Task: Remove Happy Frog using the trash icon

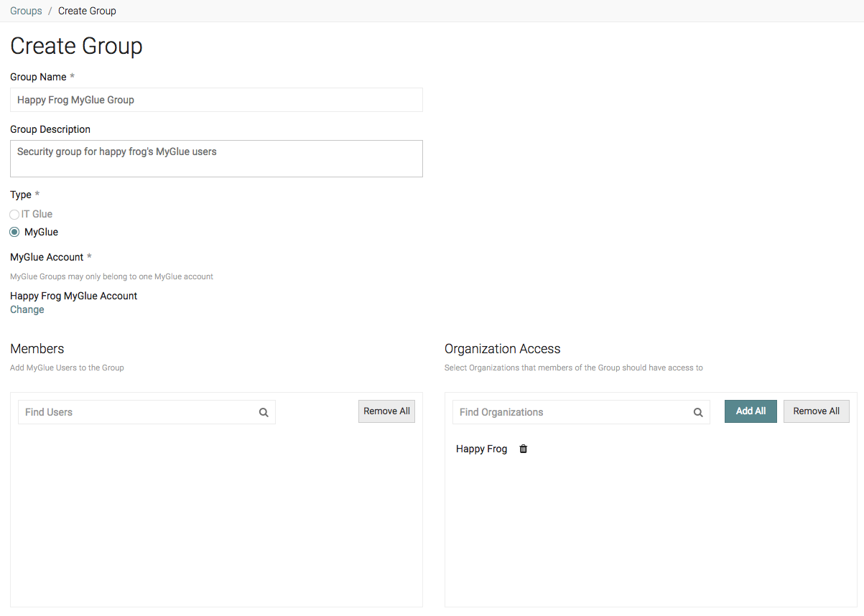Action: tap(523, 449)
